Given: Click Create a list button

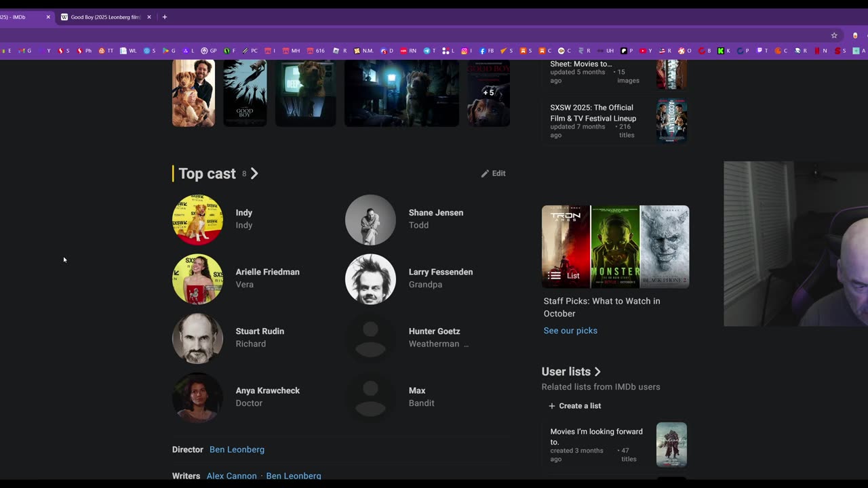Looking at the screenshot, I should click(574, 406).
